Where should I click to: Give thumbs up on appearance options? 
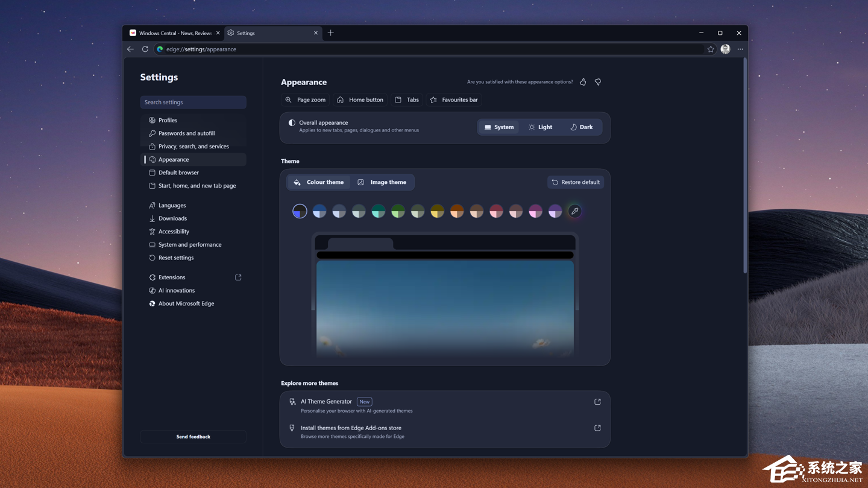click(x=583, y=82)
